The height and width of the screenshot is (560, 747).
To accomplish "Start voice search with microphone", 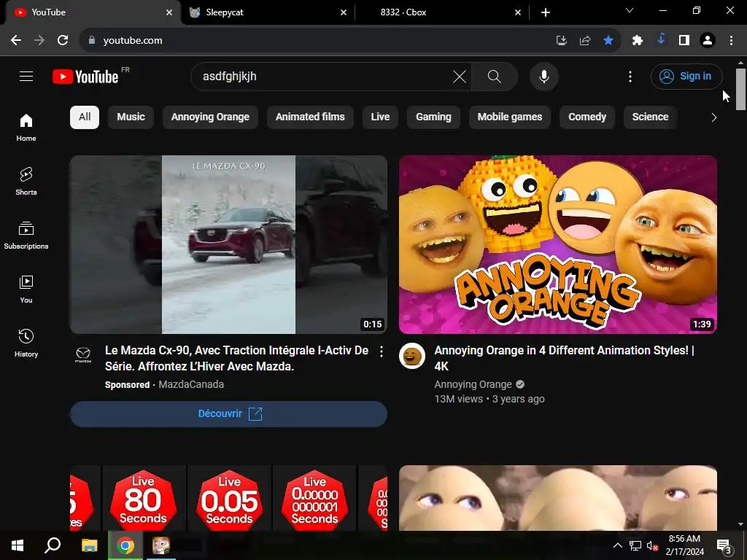I will point(544,76).
